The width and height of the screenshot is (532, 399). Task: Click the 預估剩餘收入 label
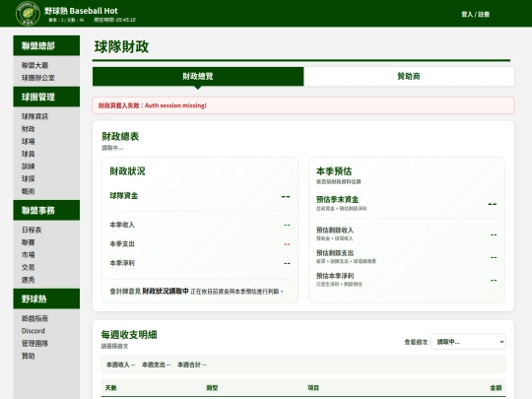click(x=335, y=230)
